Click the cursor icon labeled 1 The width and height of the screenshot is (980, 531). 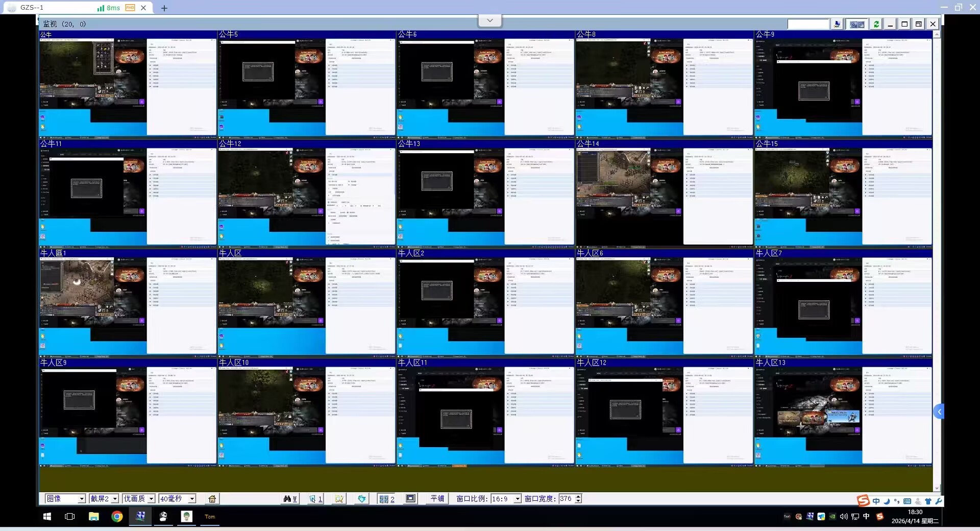tap(315, 499)
